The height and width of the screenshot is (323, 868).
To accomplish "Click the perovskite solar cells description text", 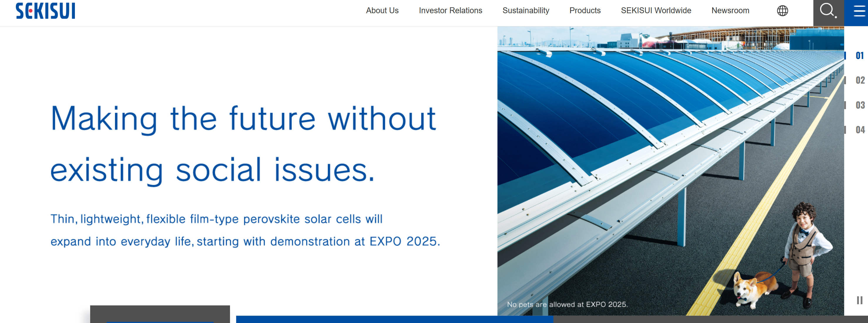I will pyautogui.click(x=245, y=230).
